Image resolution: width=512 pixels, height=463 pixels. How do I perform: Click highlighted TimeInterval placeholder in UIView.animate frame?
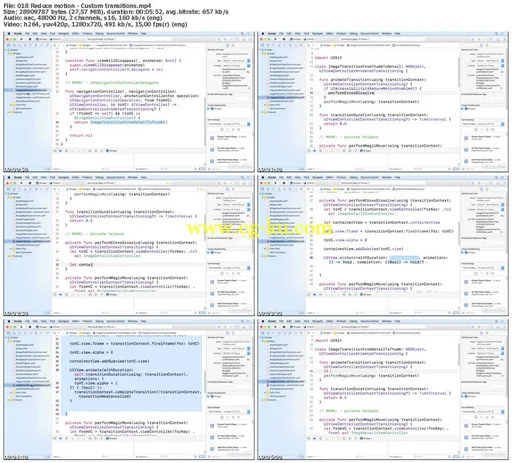[x=404, y=258]
